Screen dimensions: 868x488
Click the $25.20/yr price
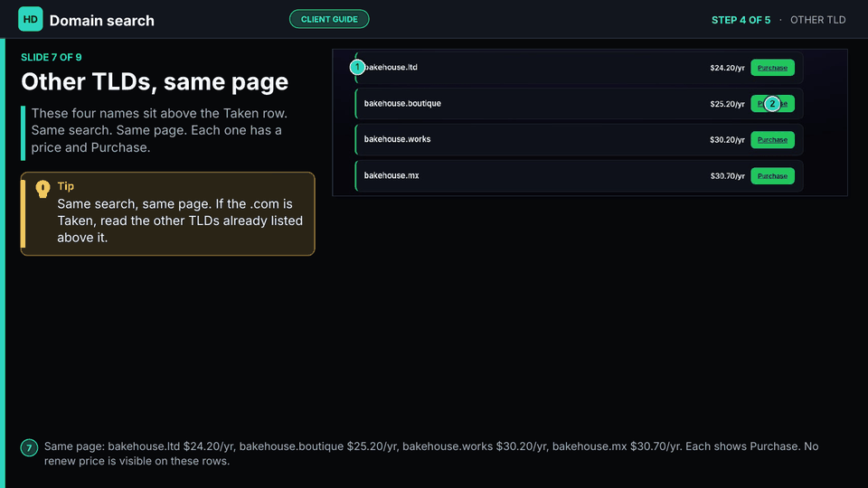[x=727, y=104]
